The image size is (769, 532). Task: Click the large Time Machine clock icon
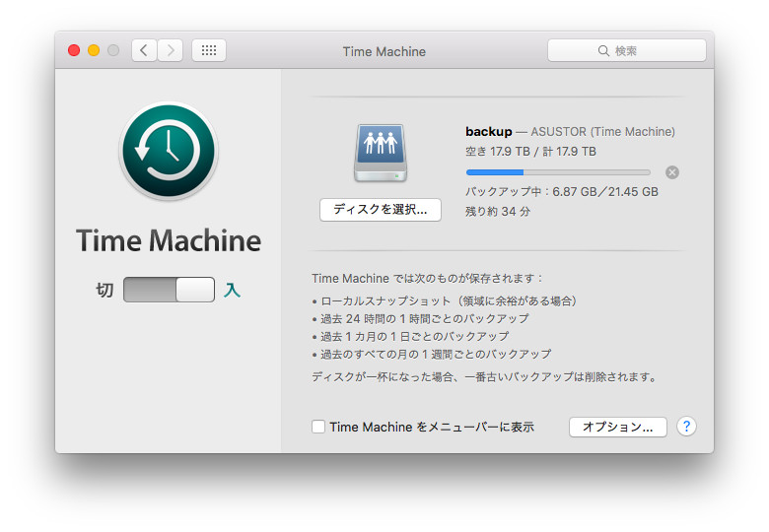(x=169, y=151)
